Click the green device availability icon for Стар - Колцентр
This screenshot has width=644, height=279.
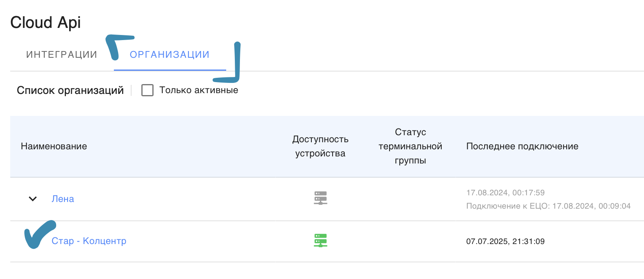(320, 240)
